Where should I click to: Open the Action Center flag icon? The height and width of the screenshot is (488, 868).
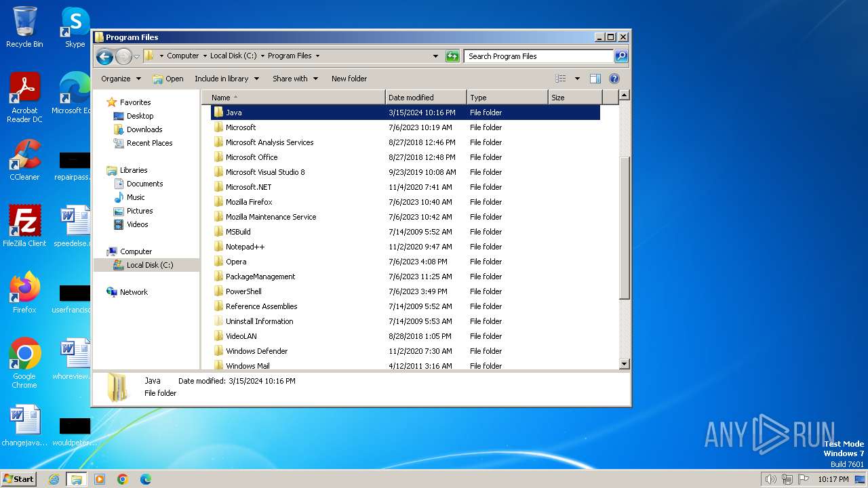pos(804,479)
